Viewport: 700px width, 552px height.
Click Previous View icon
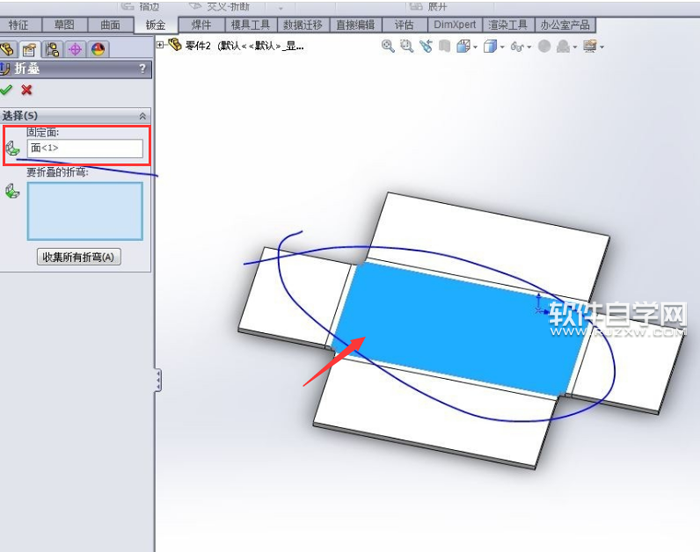(x=425, y=46)
